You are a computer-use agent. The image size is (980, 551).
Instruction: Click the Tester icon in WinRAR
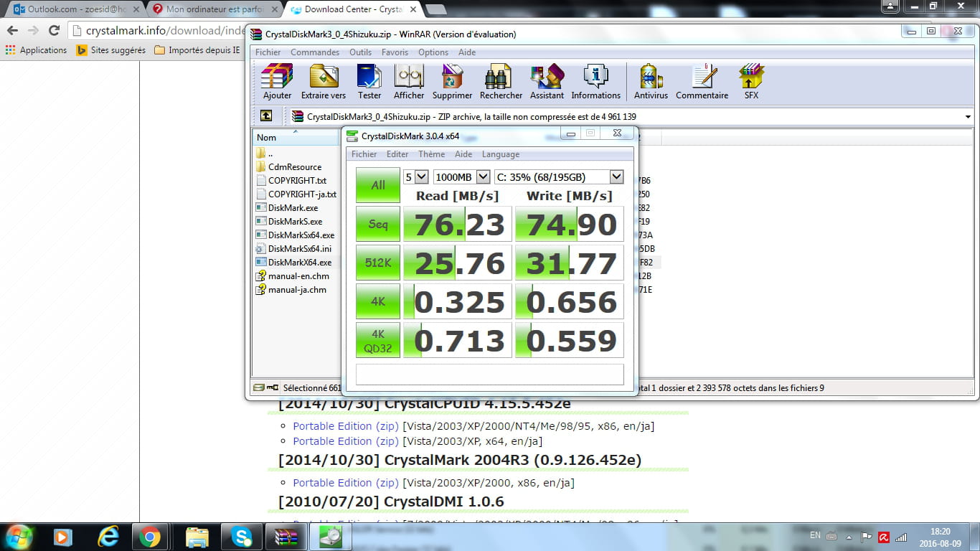tap(369, 81)
